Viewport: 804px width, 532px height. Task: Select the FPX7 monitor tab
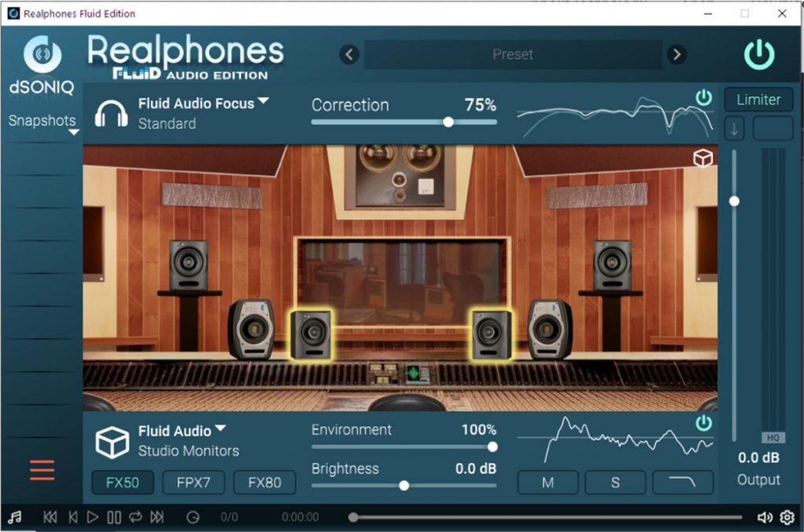(193, 483)
